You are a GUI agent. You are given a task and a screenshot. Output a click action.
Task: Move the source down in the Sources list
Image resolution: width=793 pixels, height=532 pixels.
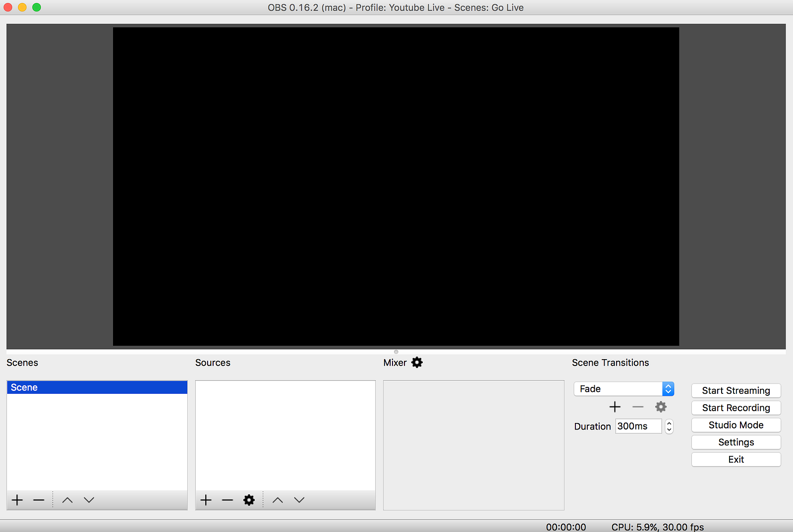(299, 500)
